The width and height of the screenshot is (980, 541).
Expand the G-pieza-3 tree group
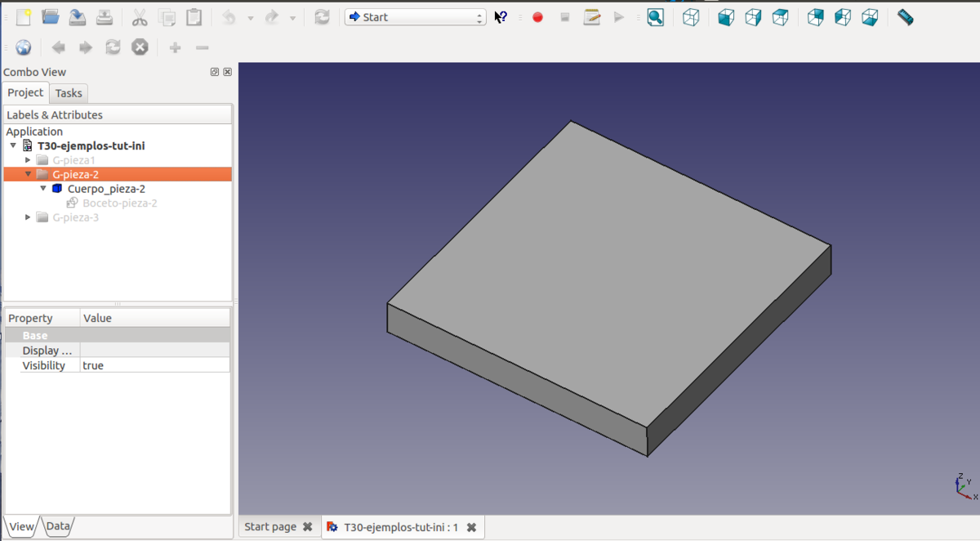pyautogui.click(x=29, y=217)
